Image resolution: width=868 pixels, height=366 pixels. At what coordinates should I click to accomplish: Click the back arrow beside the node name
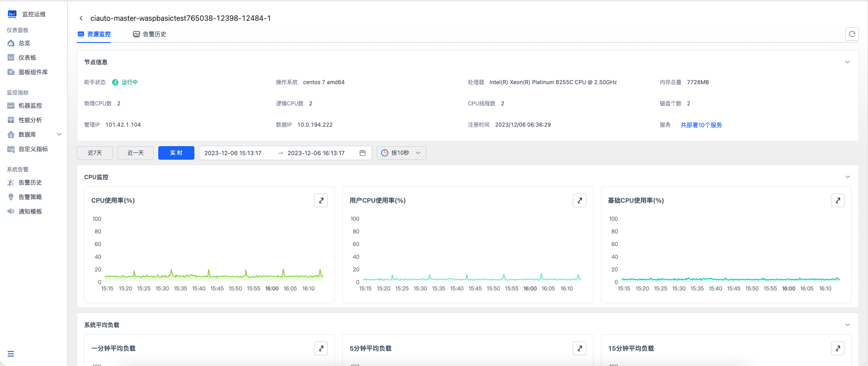[81, 18]
